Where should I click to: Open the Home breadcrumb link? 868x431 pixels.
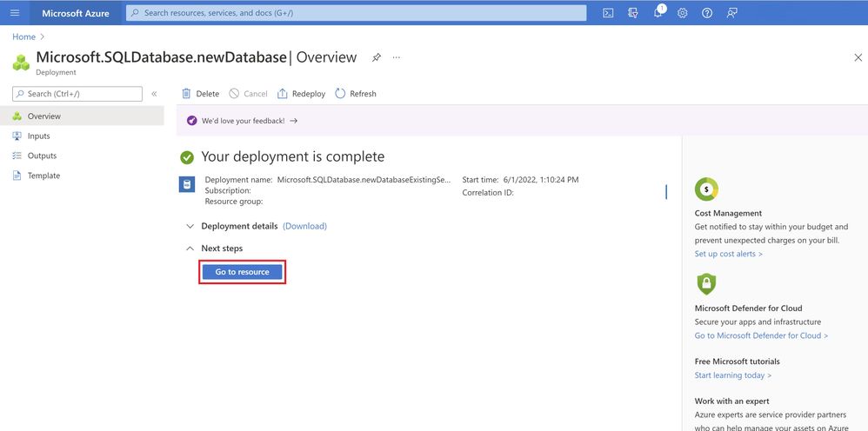23,37
